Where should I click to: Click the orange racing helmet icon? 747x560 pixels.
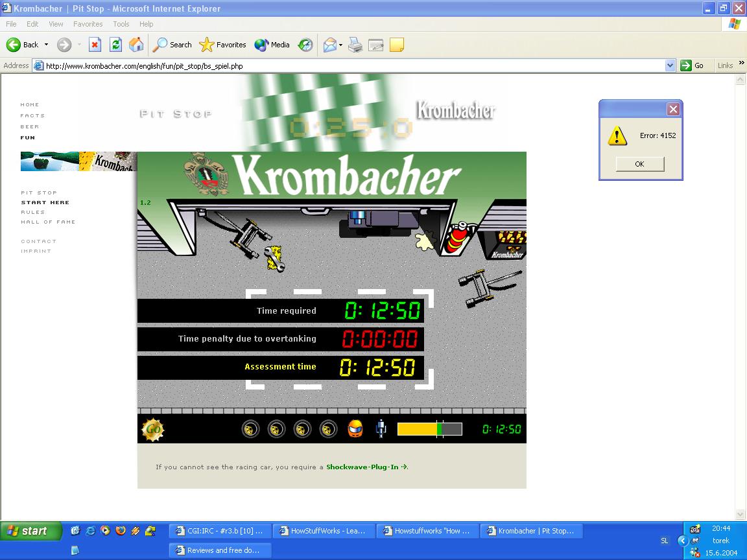(355, 429)
